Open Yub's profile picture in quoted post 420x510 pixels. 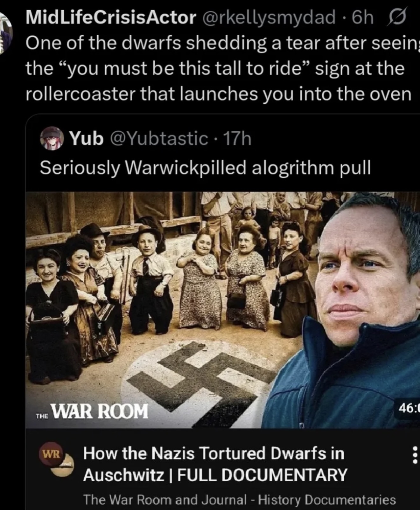52,138
